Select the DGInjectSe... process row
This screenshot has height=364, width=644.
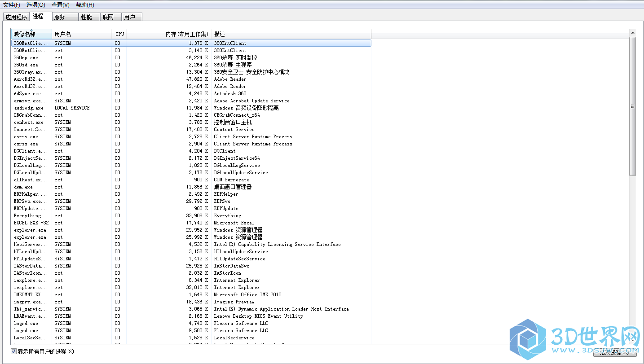191,158
